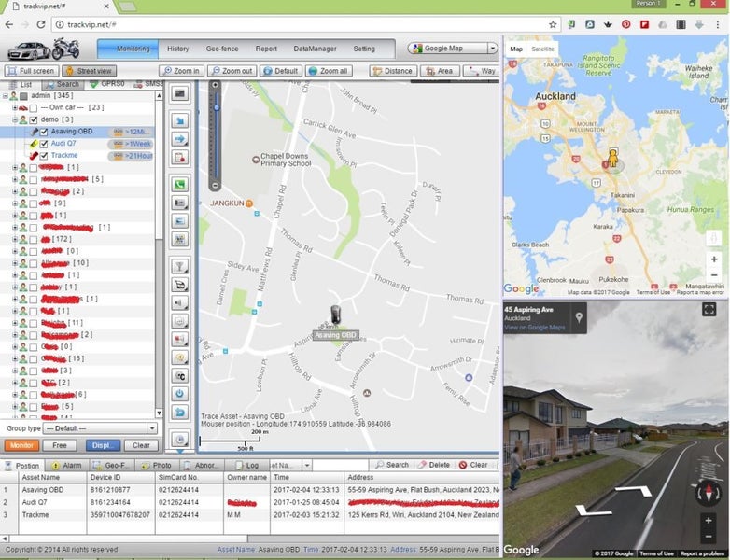This screenshot has height=560, width=730.
Task: Click the map zoom slider handle
Action: click(x=217, y=106)
